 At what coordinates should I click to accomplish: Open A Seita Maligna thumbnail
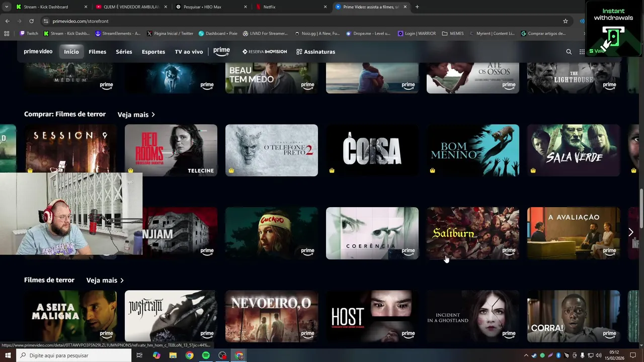click(x=70, y=316)
